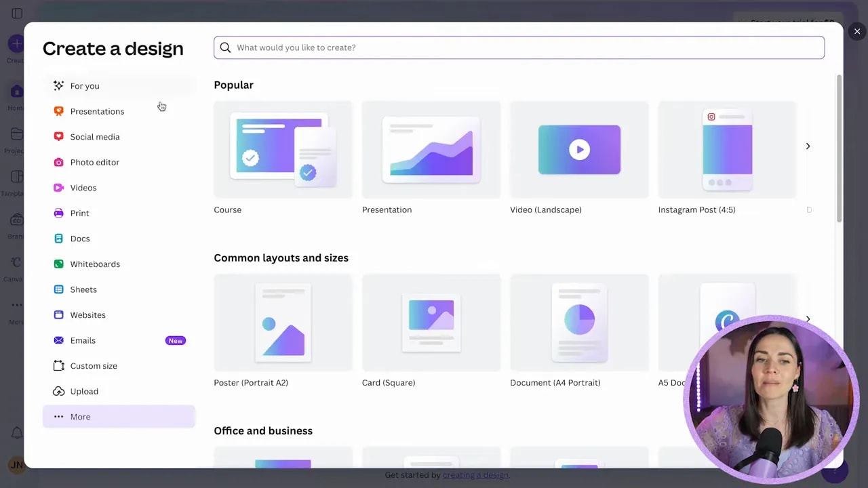Select the Whiteboards category icon
The width and height of the screenshot is (868, 488).
[x=59, y=264]
